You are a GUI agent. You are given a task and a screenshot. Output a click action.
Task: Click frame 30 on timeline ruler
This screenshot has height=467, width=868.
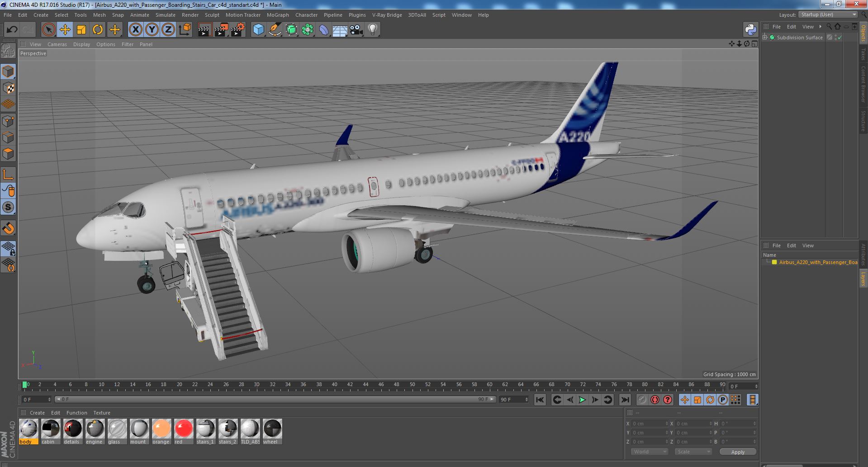[x=256, y=385]
